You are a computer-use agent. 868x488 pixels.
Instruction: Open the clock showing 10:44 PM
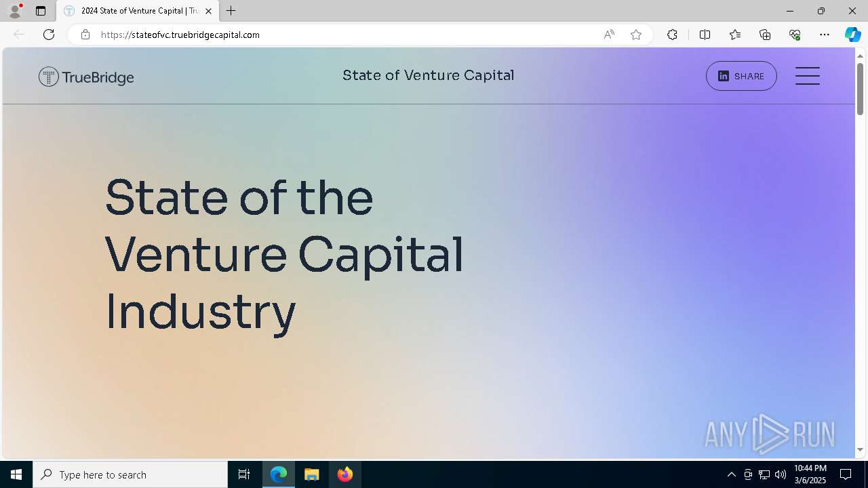(810, 474)
